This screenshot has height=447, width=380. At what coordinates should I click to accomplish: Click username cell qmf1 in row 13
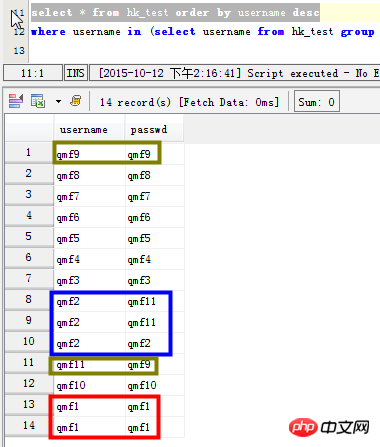(x=89, y=406)
